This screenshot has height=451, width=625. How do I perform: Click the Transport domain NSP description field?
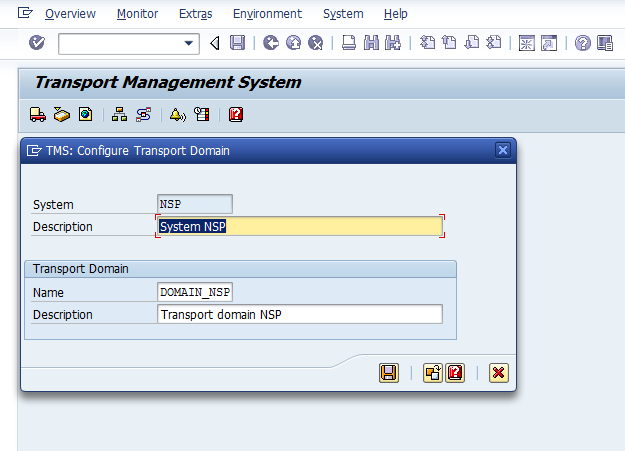click(x=300, y=314)
